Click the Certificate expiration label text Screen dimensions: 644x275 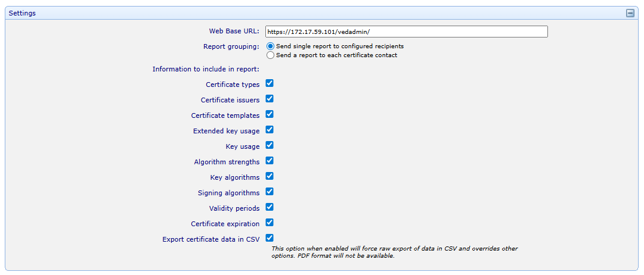225,224
